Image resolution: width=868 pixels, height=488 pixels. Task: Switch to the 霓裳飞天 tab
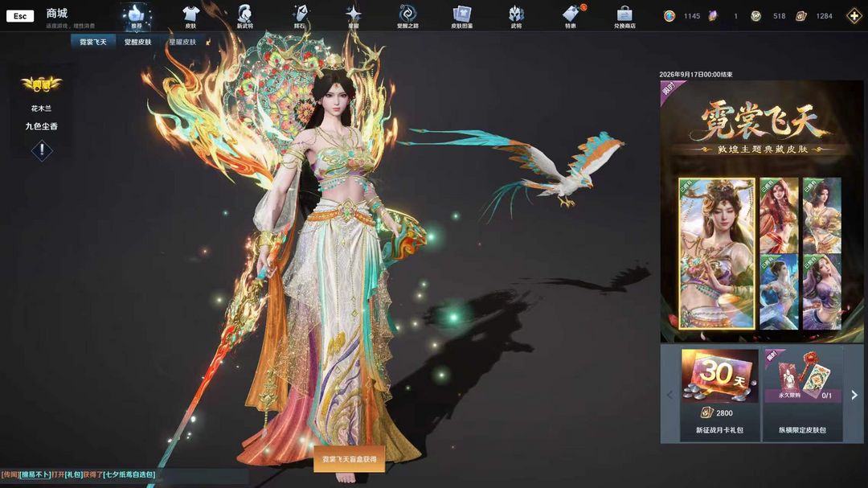(x=93, y=42)
